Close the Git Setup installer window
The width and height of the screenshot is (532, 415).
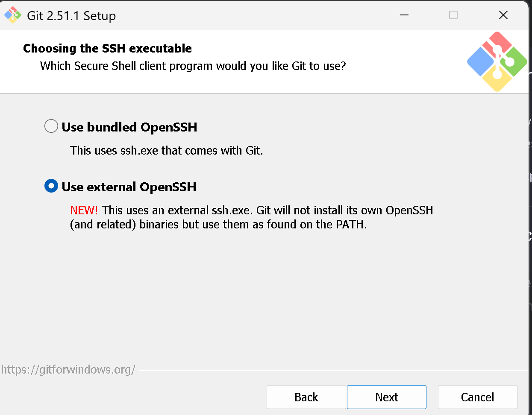click(x=503, y=15)
